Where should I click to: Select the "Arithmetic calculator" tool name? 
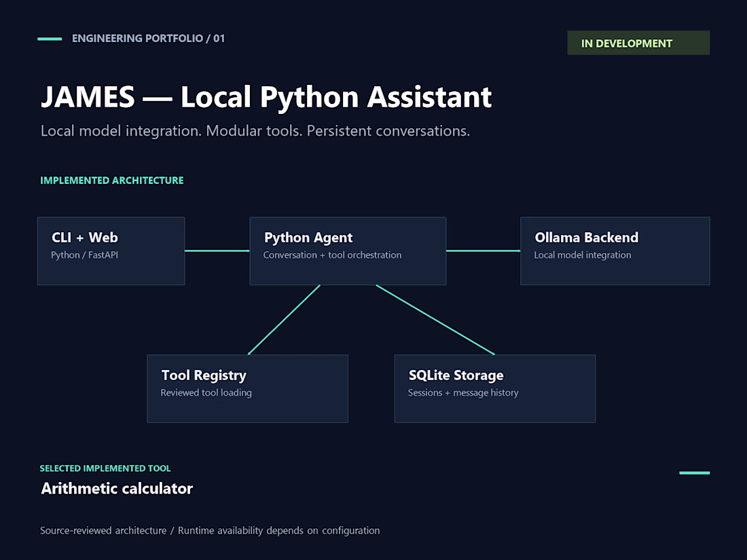117,489
